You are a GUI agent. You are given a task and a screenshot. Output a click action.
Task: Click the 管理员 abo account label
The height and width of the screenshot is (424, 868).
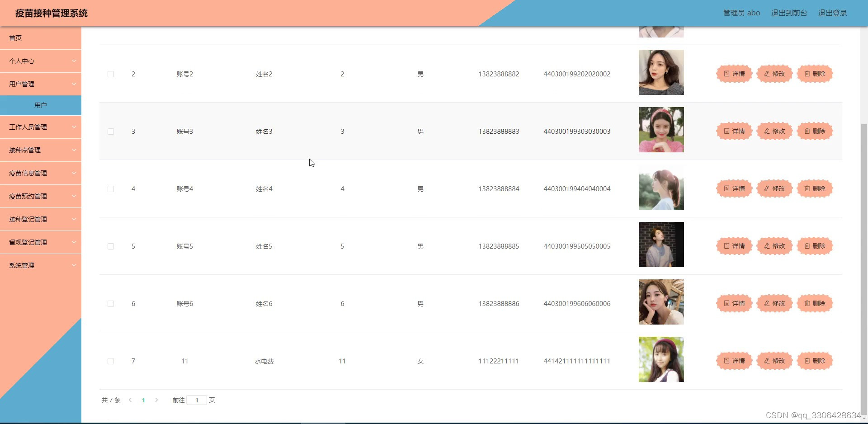point(741,13)
